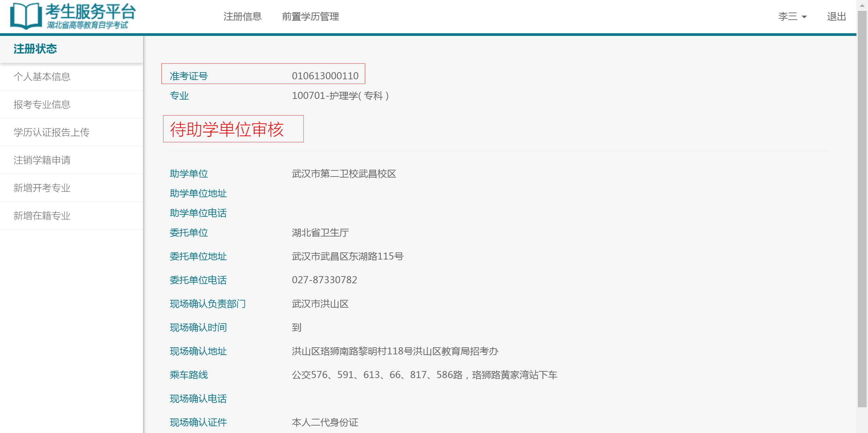Open 注销学籍申请 page
The height and width of the screenshot is (433, 868).
tap(43, 160)
